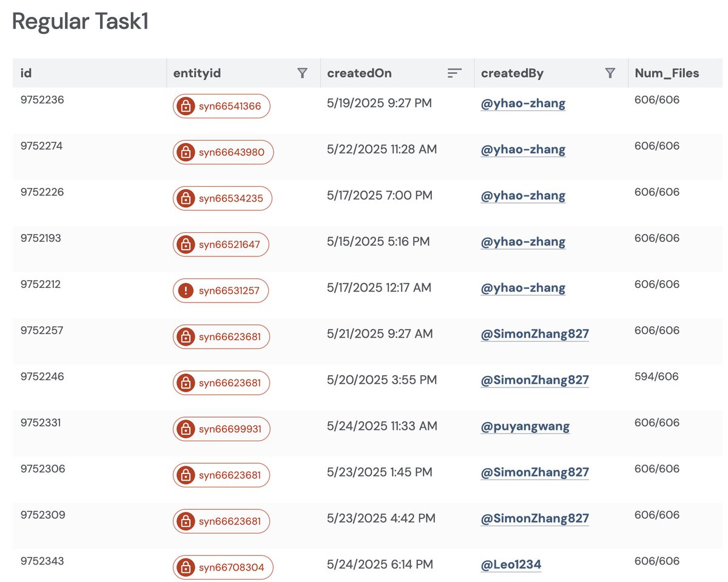Select the id cell 9752257
Screen dimensions: 728x582
pos(42,330)
